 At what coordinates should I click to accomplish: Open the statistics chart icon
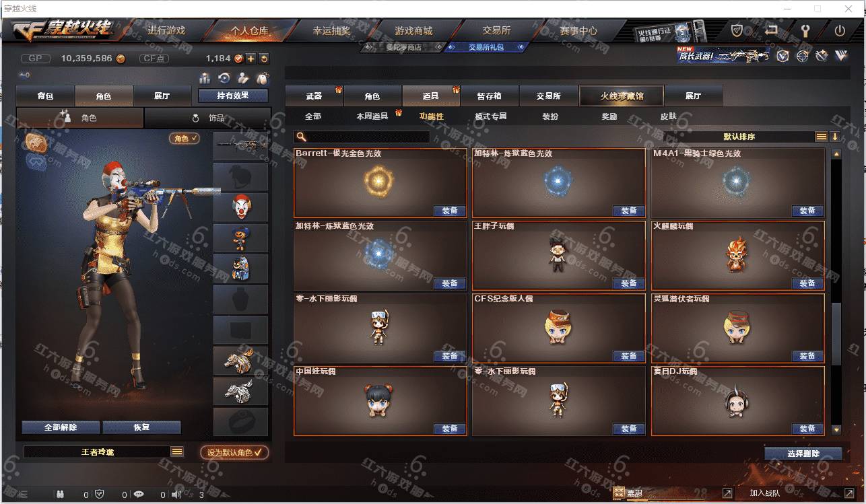pos(205,78)
